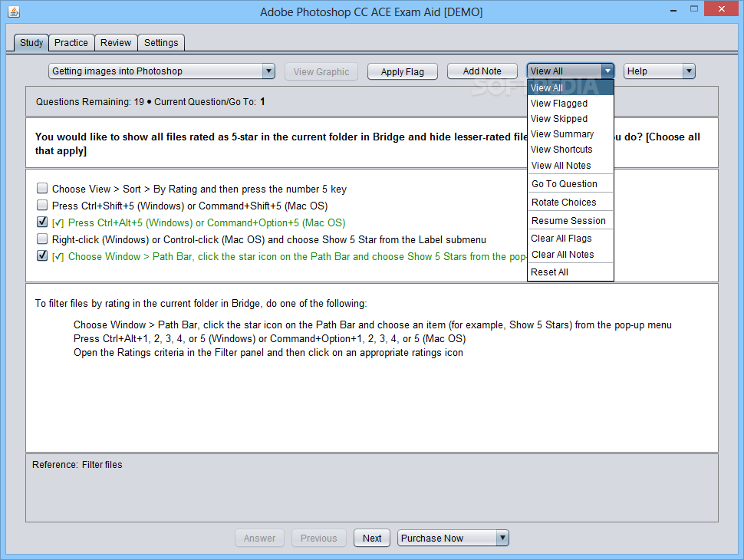Select Clear All Notes entry
Viewport: 744px width, 560px height.
(x=571, y=255)
